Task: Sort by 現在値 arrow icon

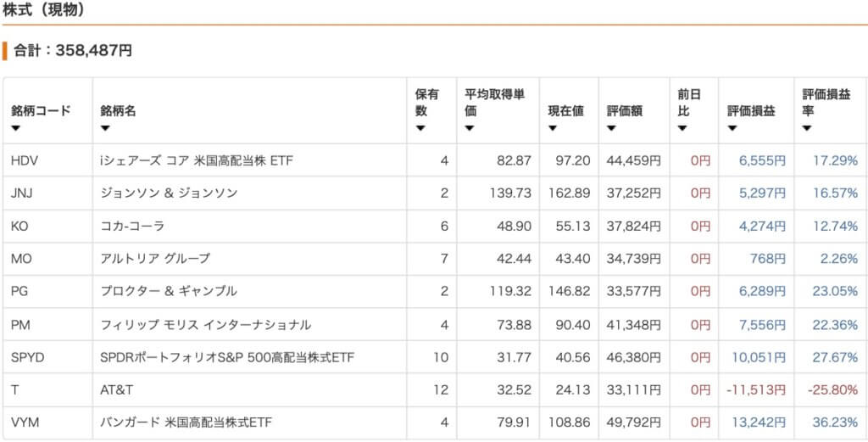Action: [x=553, y=128]
